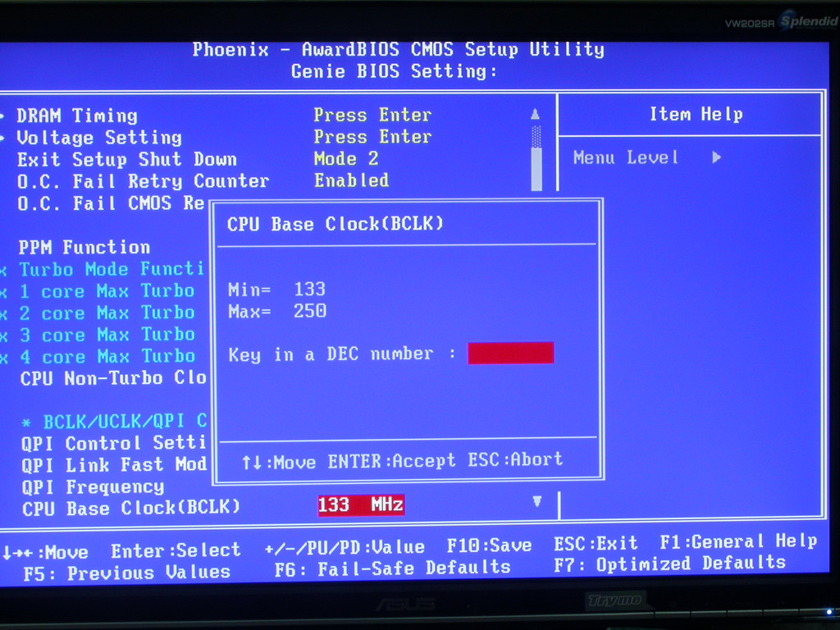The image size is (840, 630).
Task: Click the Item Help panel header
Action: 696,114
